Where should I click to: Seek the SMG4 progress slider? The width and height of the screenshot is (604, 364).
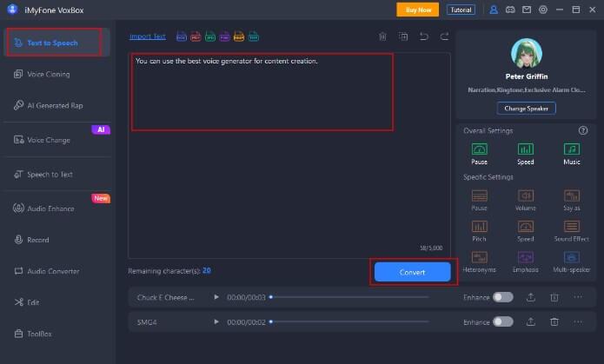pyautogui.click(x=349, y=321)
